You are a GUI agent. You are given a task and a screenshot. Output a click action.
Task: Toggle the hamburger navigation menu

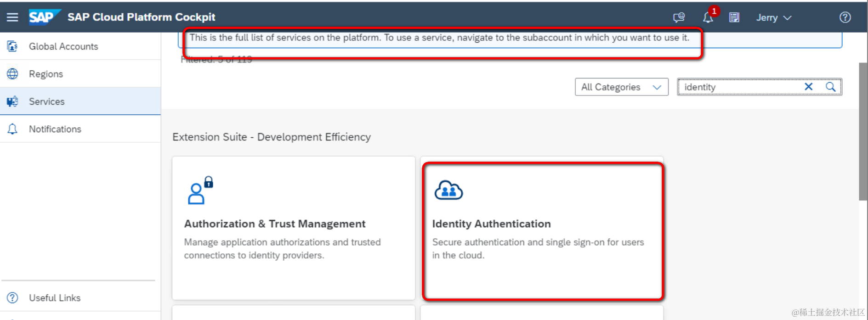click(x=12, y=17)
